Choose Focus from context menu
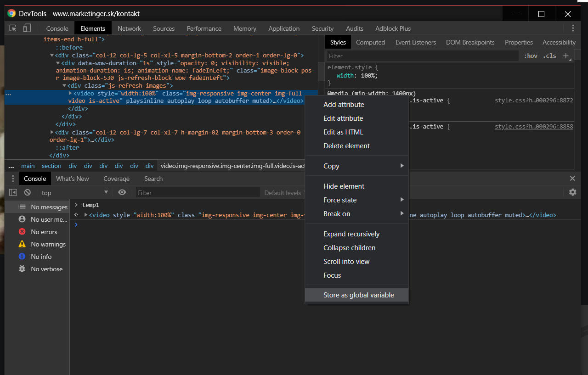Viewport: 588px width, 375px height. point(357,275)
